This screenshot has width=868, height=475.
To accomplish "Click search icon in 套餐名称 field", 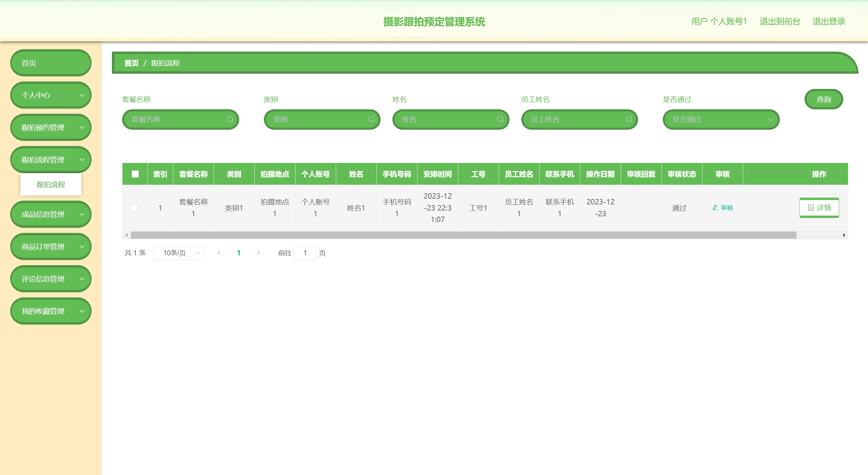I will [230, 120].
